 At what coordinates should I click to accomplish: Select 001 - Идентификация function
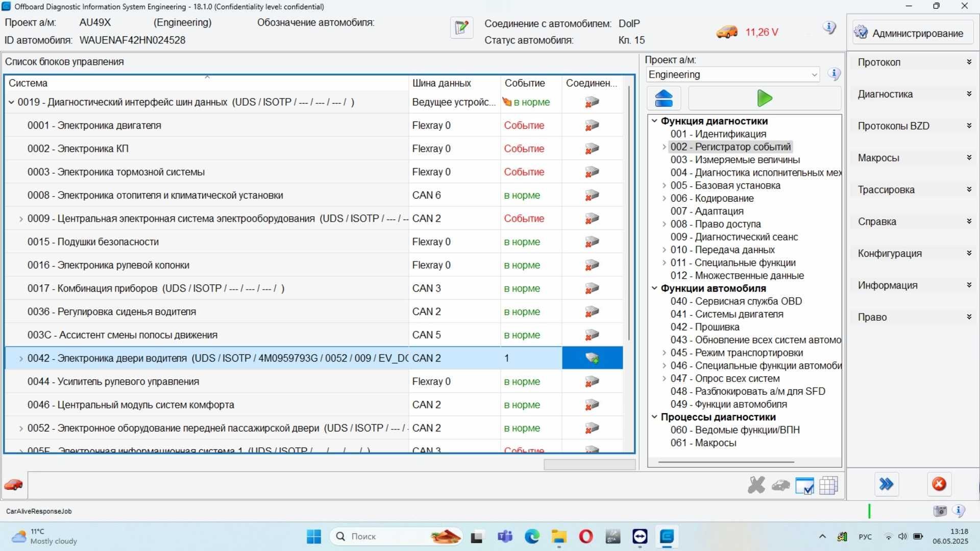718,134
